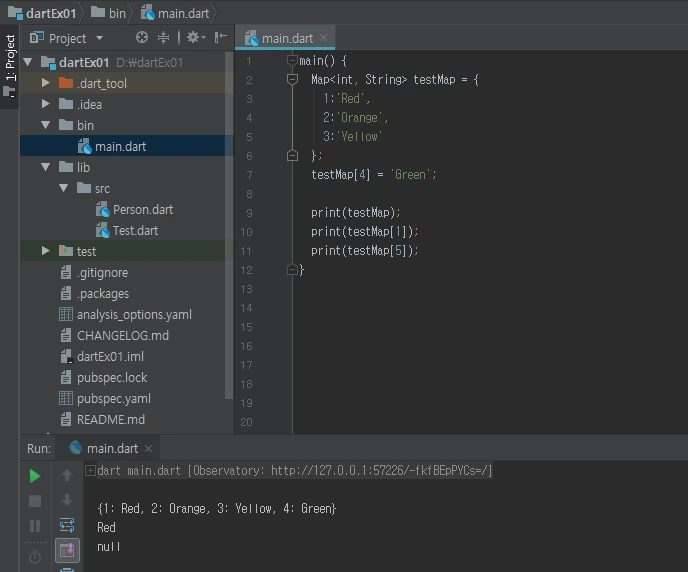Click the Pause output button in Run panel
This screenshot has height=572, width=688.
tap(35, 526)
